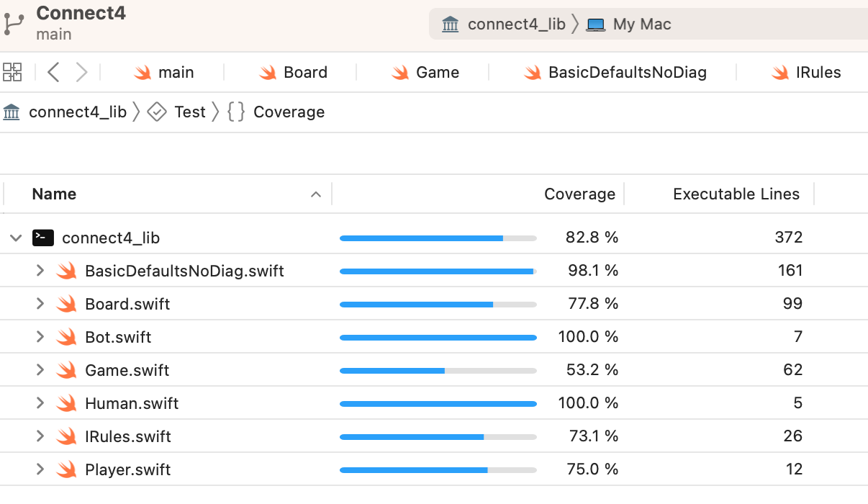
Task: Click connect4_lib overall coverage bar
Action: click(438, 238)
